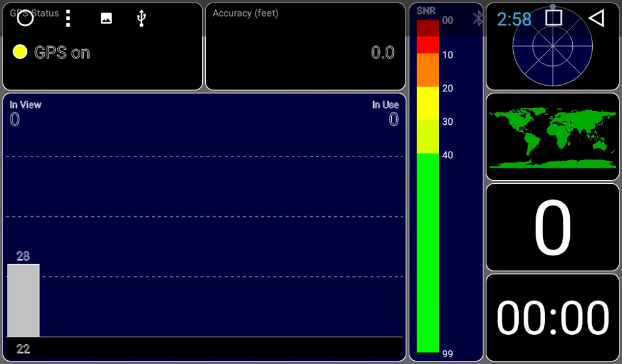This screenshot has width=622, height=364.
Task: Click the yellow SNR segment near 20
Action: pos(428,103)
